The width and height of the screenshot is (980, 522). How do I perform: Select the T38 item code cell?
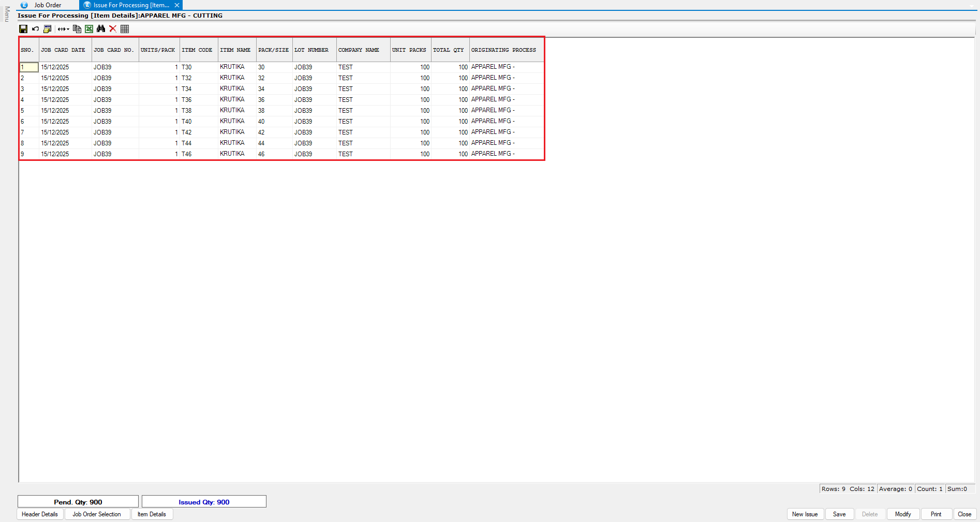tap(187, 111)
